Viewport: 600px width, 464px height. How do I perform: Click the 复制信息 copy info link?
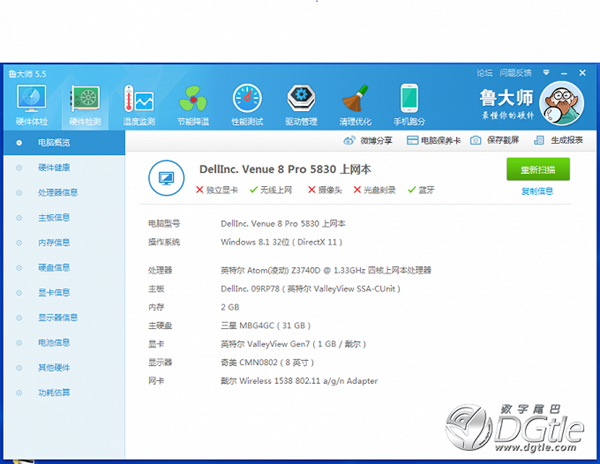click(x=537, y=191)
